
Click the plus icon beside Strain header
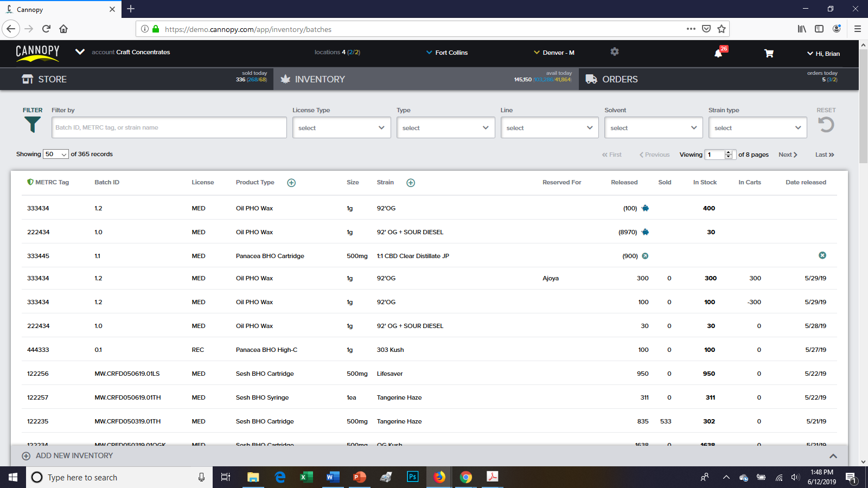pos(411,183)
